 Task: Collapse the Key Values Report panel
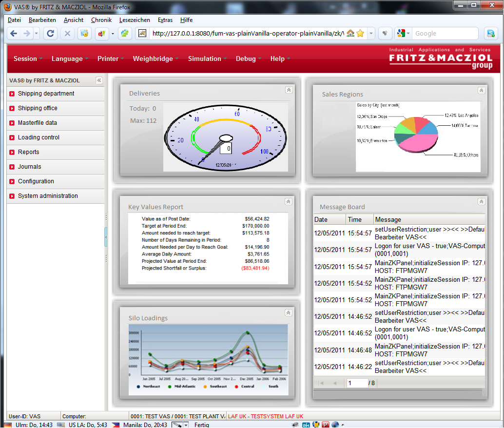pyautogui.click(x=288, y=202)
